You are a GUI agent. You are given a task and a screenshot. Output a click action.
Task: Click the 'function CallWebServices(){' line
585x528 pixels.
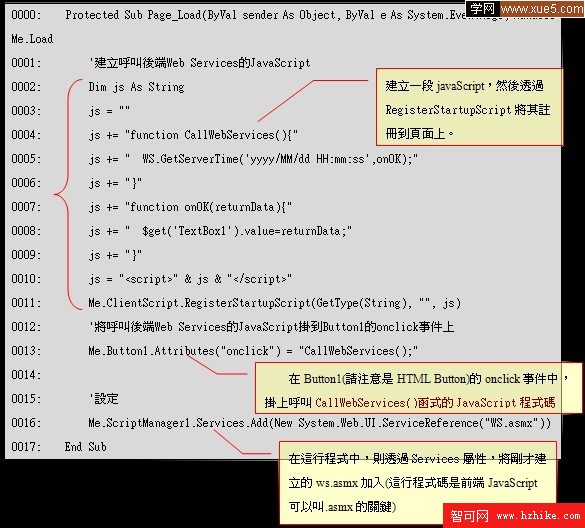pyautogui.click(x=193, y=135)
